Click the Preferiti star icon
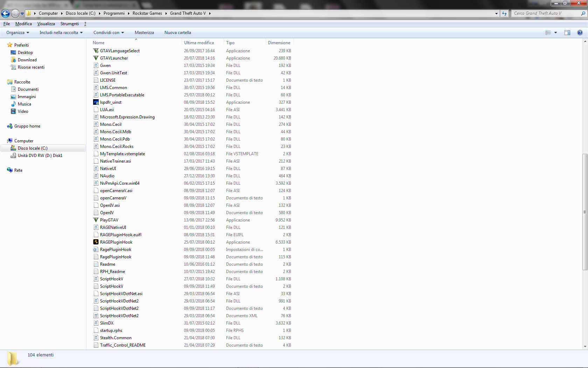588x368 pixels. coord(10,45)
